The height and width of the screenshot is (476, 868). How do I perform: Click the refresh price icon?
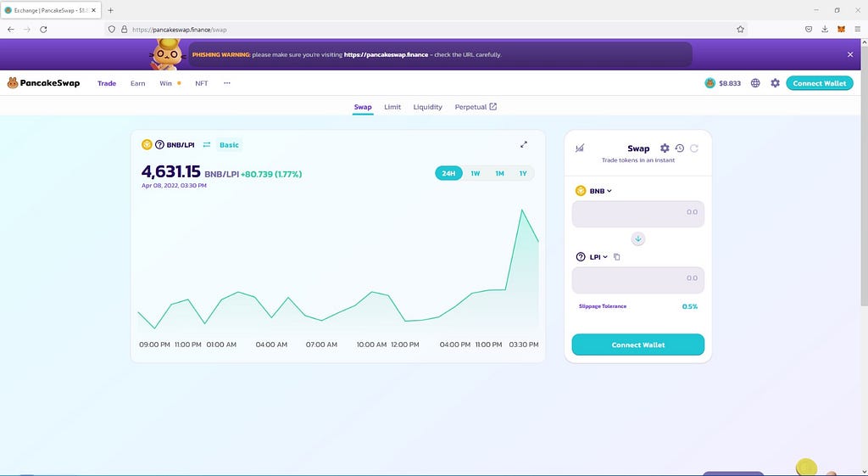coord(694,148)
